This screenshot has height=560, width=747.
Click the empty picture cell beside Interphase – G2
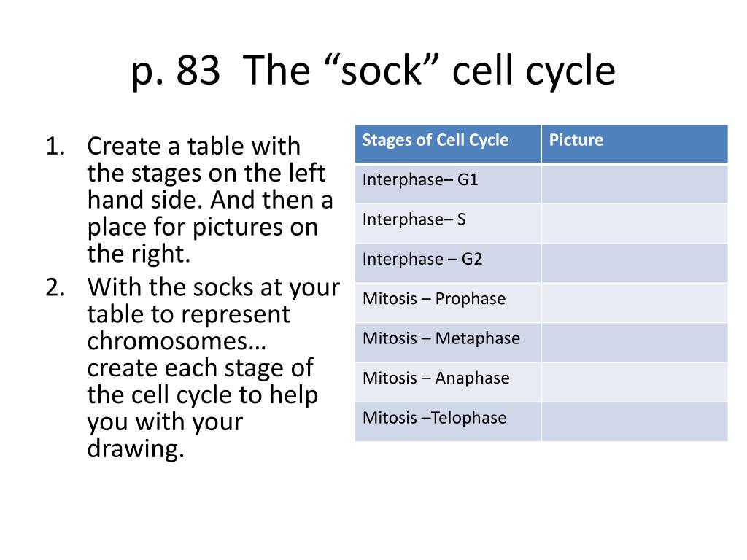(635, 263)
